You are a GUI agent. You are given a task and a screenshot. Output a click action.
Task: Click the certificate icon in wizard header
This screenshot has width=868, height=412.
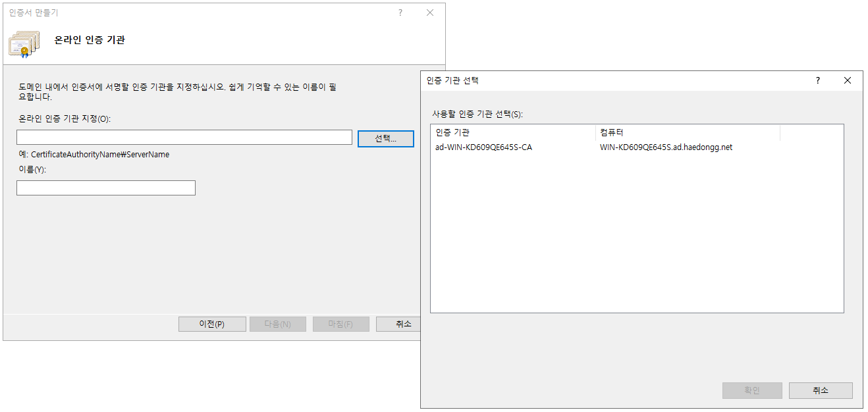pos(24,43)
